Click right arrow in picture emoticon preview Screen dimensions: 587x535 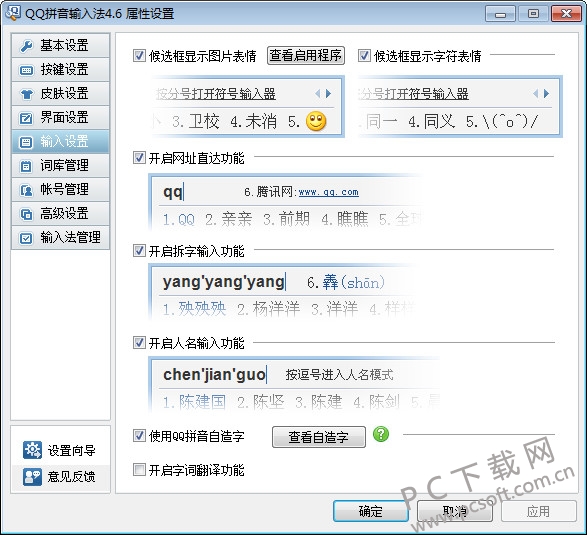329,93
